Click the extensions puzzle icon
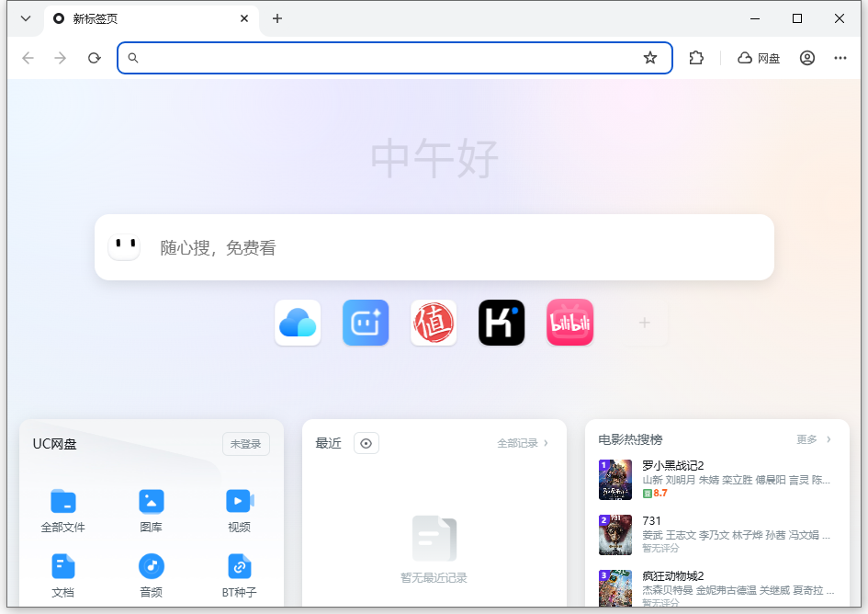868x614 pixels. point(696,57)
